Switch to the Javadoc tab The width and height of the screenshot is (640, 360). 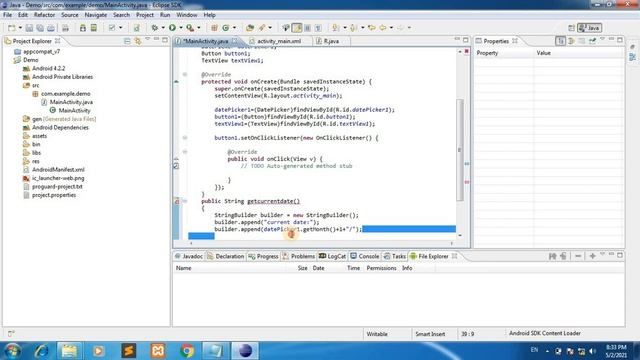click(189, 256)
